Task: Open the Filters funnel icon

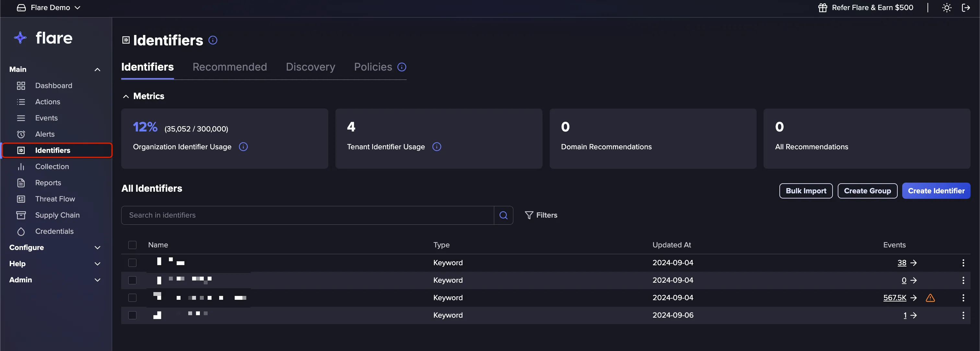Action: pos(529,215)
